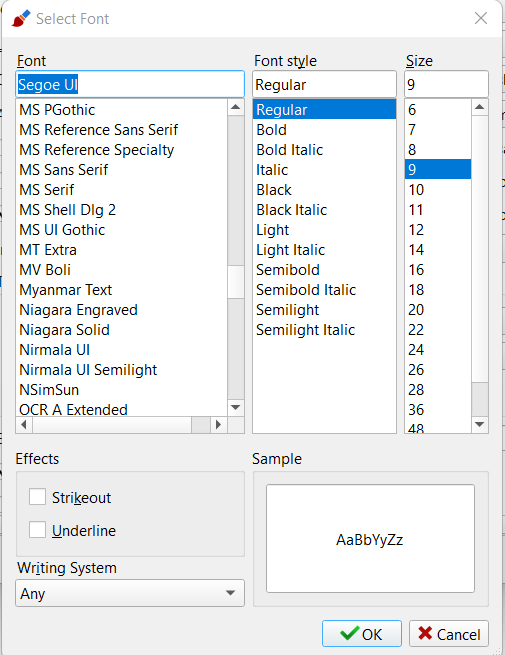505x655 pixels.
Task: Select Black Italic font style
Action: tap(325, 210)
